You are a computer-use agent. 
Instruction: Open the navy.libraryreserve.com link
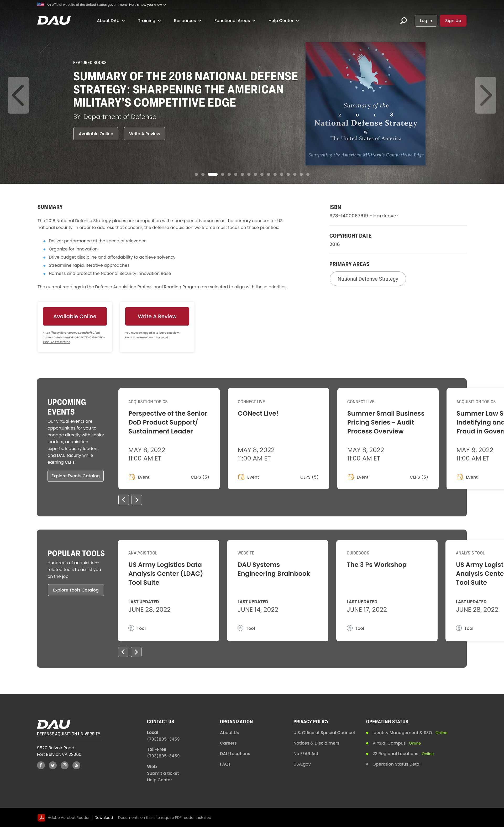tap(73, 337)
